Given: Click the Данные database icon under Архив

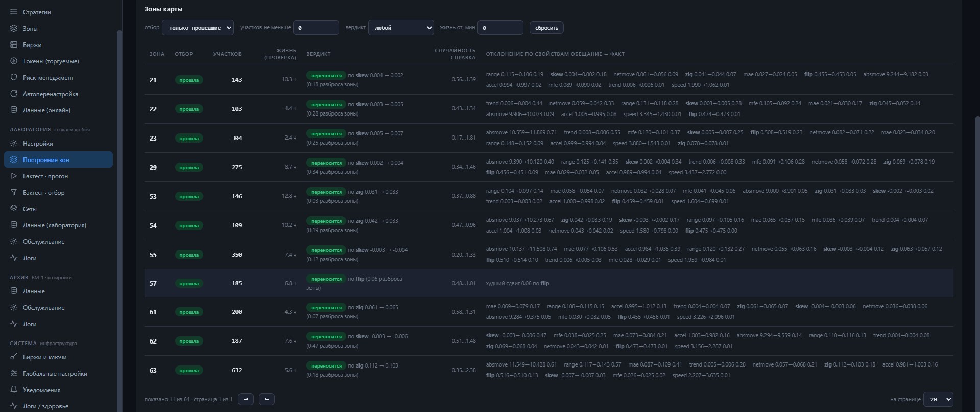Looking at the screenshot, I should tap(14, 291).
